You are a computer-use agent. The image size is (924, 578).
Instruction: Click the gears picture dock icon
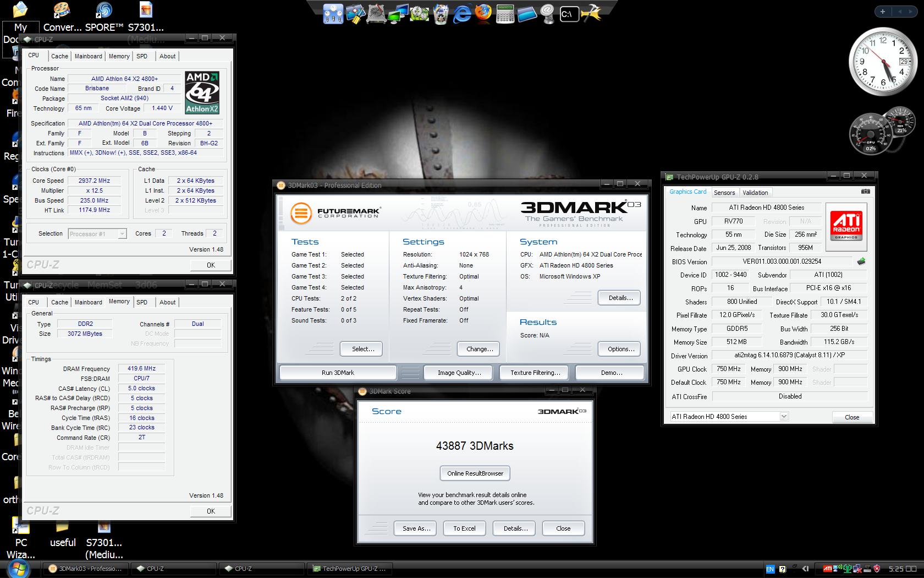(x=420, y=14)
